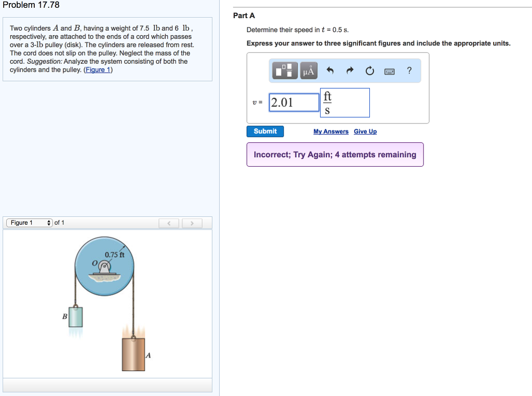
Task: Open the keyboard shortcuts icon
Action: tap(389, 71)
